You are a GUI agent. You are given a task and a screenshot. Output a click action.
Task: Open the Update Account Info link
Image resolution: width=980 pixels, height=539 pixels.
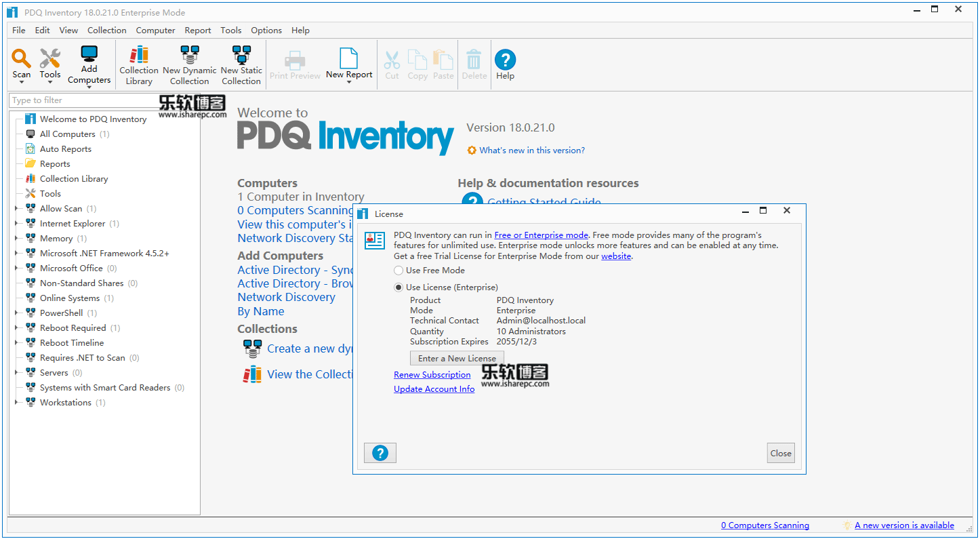[x=434, y=389]
